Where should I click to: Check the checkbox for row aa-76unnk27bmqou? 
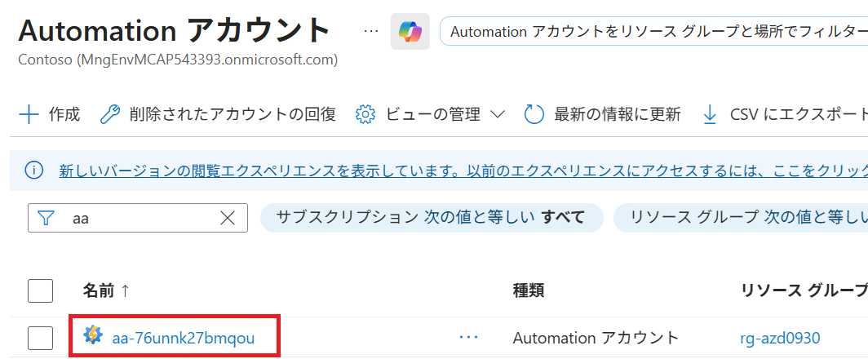click(x=41, y=338)
